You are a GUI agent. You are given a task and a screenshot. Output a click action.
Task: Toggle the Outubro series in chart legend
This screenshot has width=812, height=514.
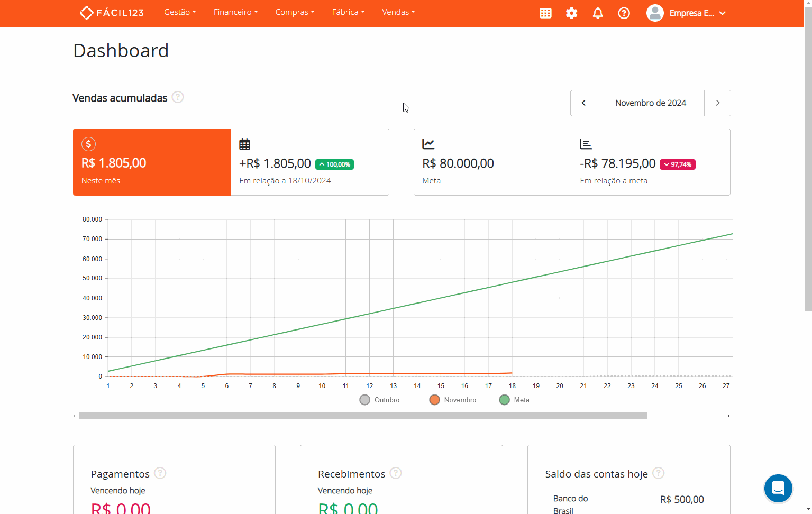[380, 400]
